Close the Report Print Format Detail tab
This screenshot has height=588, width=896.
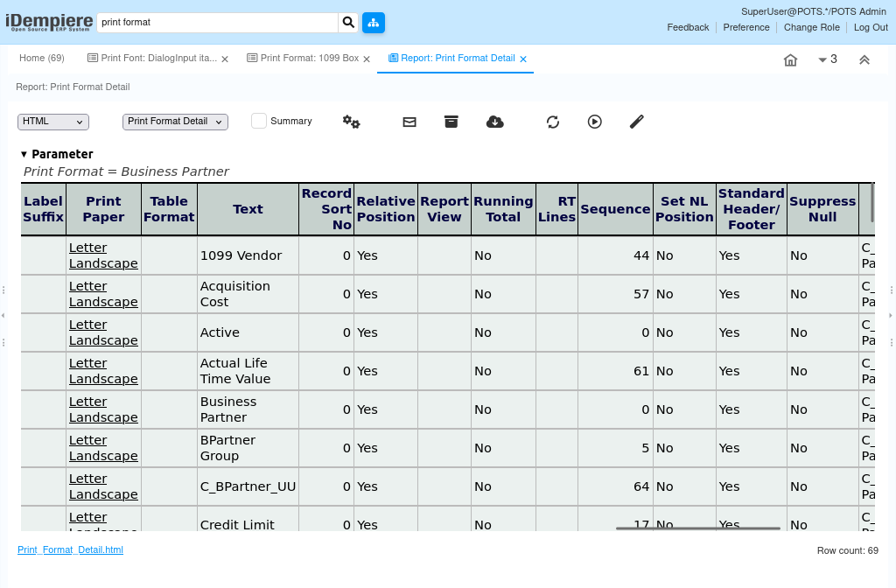pos(523,59)
